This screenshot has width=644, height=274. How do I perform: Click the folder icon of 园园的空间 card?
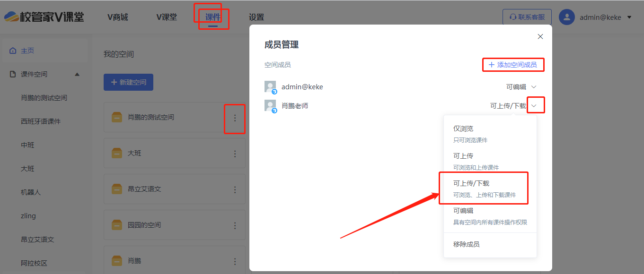click(x=117, y=225)
